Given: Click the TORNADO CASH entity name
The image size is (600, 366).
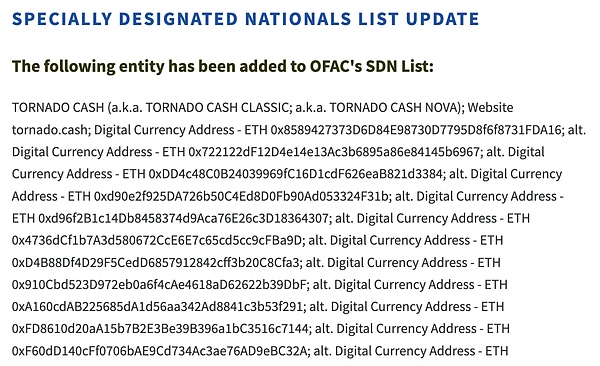Looking at the screenshot, I should pos(58,107).
